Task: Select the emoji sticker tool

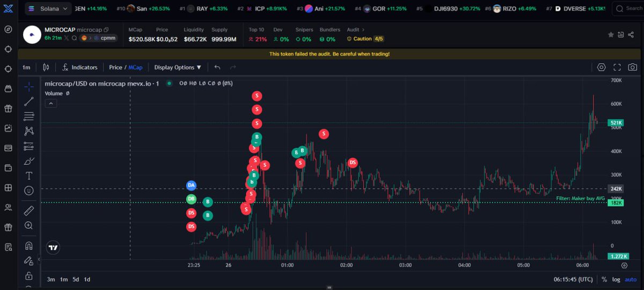Action: 29,191
